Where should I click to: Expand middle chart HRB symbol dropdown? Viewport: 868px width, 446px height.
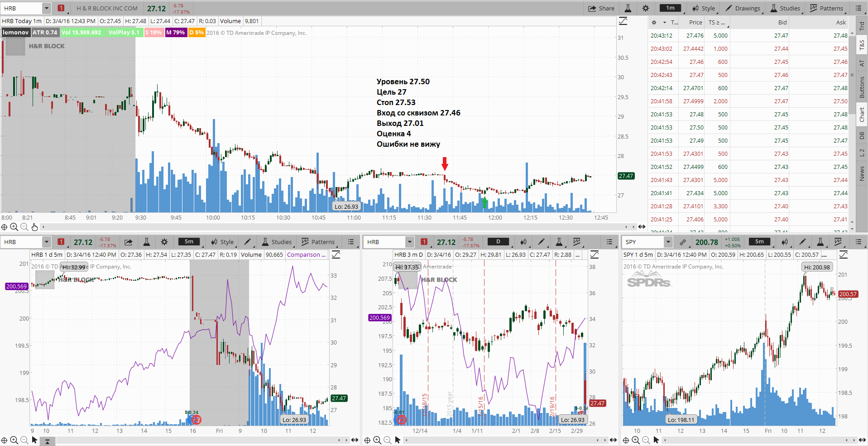point(410,242)
